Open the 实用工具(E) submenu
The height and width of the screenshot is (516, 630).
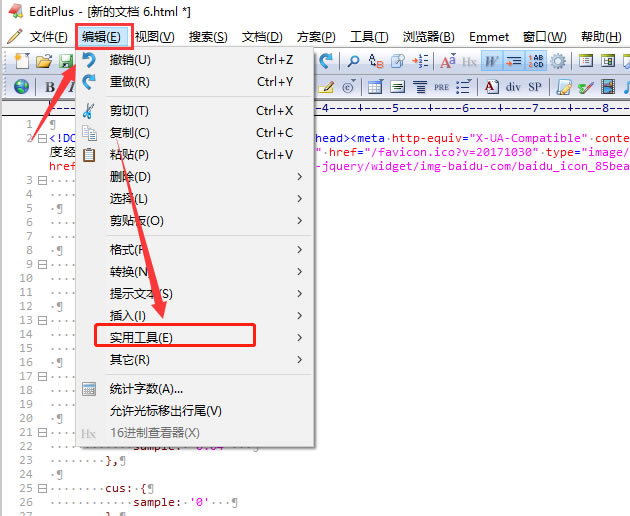click(x=195, y=338)
